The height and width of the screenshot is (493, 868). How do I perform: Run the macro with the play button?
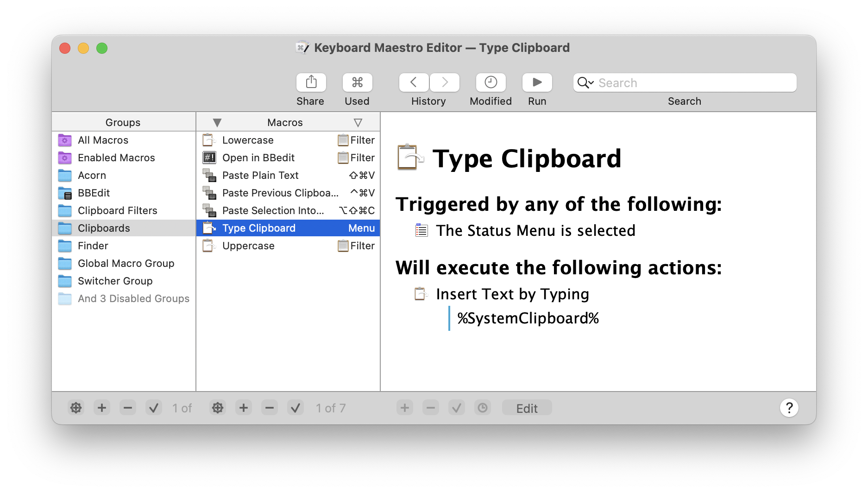click(537, 82)
